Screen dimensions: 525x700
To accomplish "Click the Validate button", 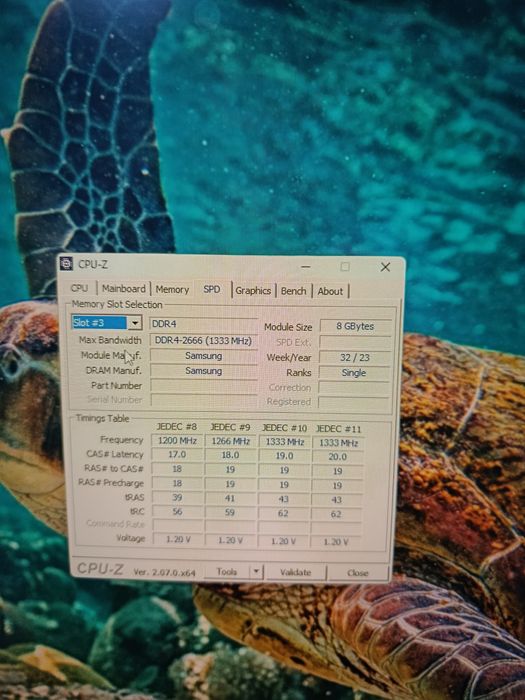I will [296, 572].
